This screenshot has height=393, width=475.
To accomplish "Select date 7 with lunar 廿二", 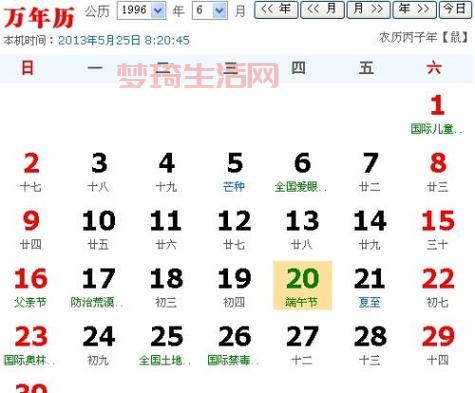I will (370, 172).
